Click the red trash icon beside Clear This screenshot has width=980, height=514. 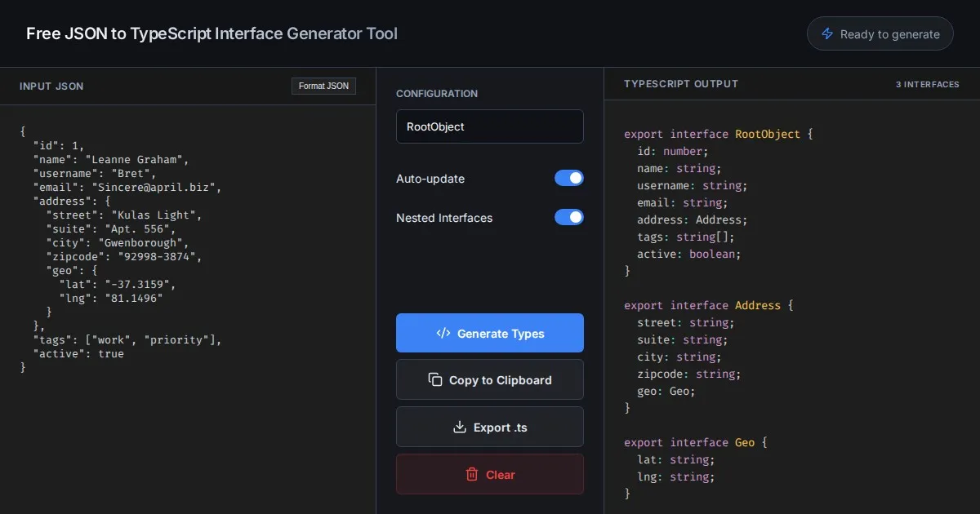pos(472,475)
